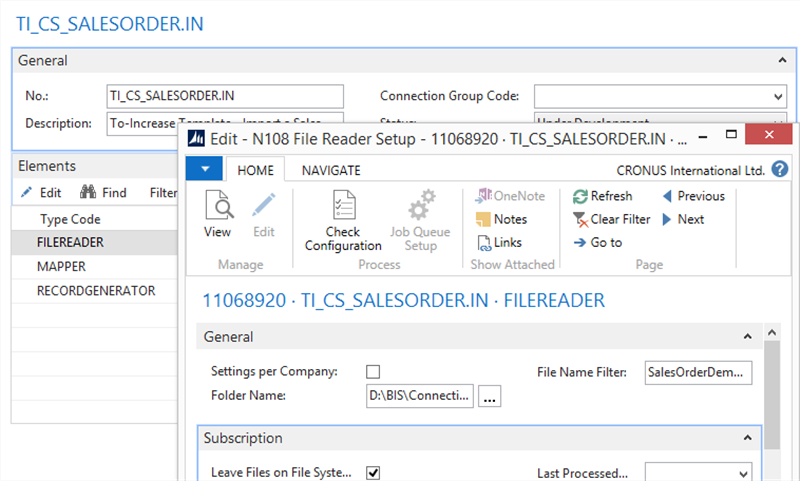
Task: Refresh the File Reader Setup page
Action: (603, 196)
